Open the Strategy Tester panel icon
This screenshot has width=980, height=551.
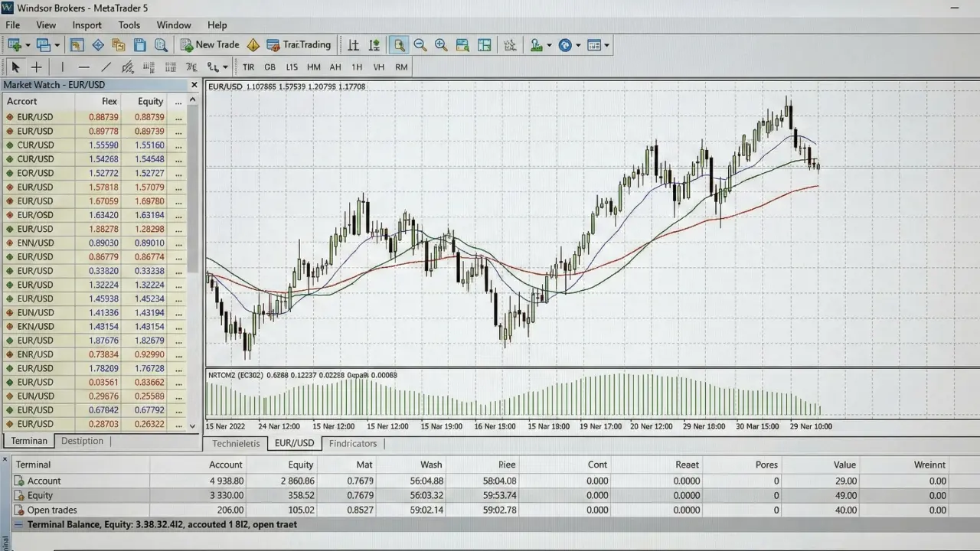pos(510,44)
